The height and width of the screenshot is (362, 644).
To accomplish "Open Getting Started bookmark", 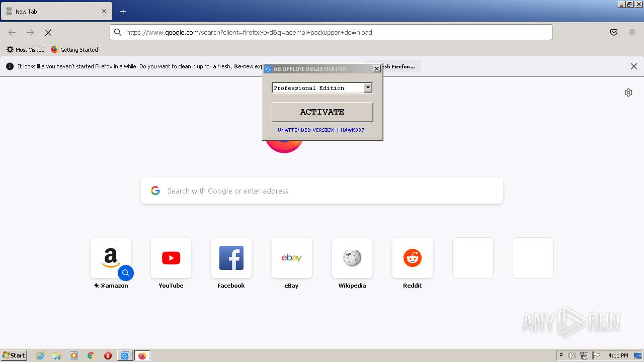I will click(x=74, y=50).
